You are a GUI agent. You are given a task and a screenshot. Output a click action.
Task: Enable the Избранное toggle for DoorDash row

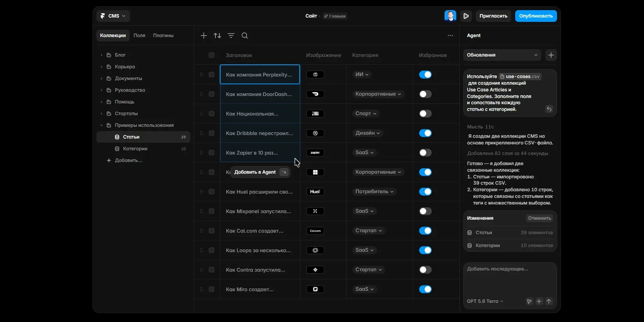click(x=425, y=94)
